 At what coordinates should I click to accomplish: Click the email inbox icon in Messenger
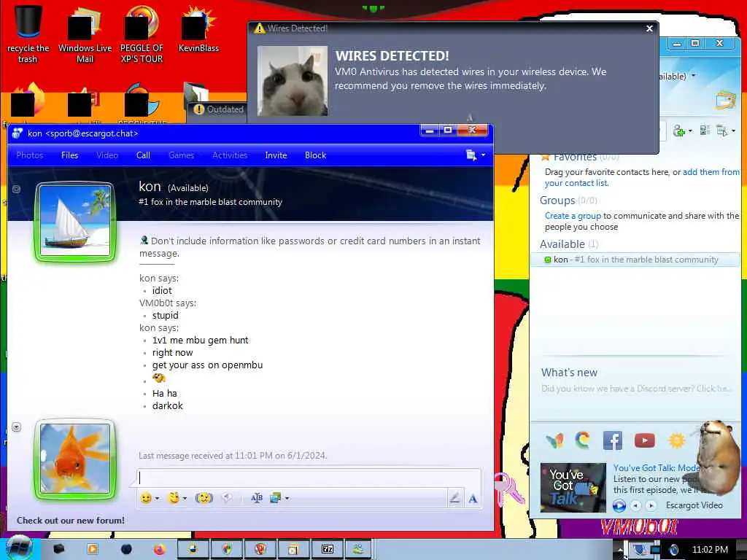coord(726,100)
